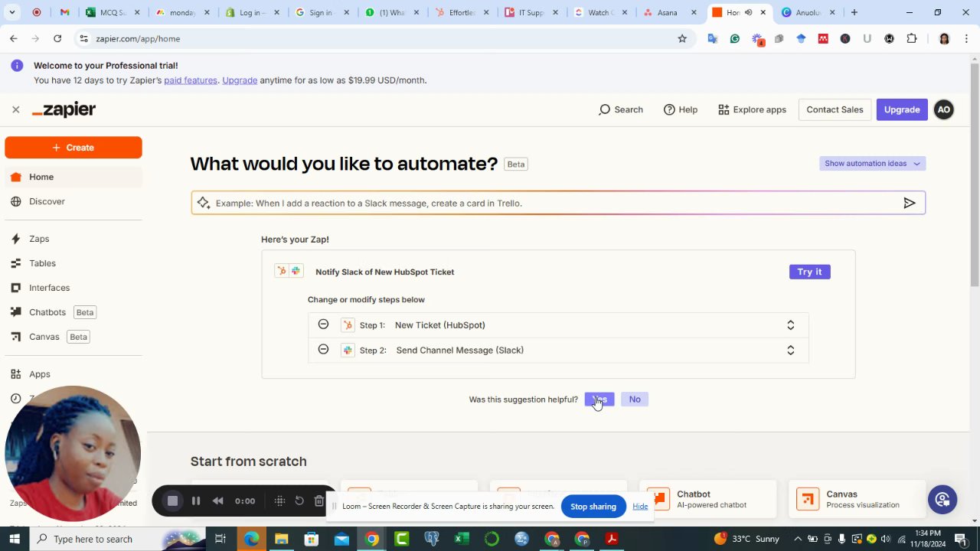This screenshot has width=980, height=551.
Task: Remove Step 1 New Ticket (HubSpot)
Action: [323, 324]
